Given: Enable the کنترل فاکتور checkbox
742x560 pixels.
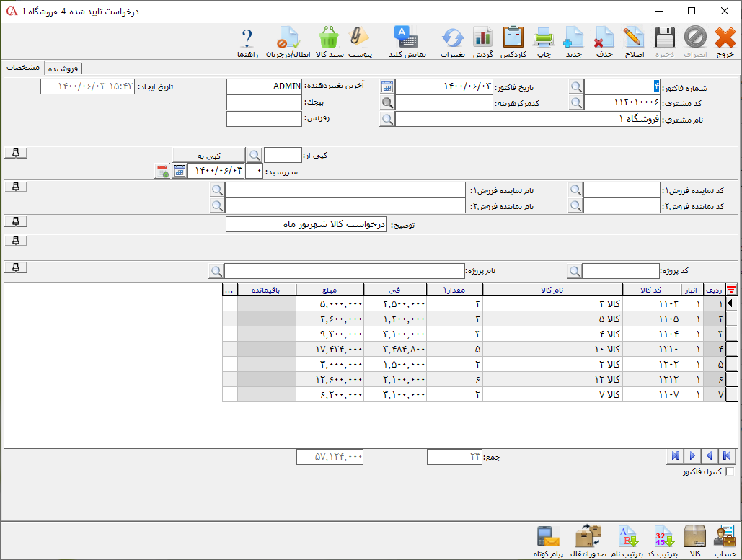Looking at the screenshot, I should [729, 472].
